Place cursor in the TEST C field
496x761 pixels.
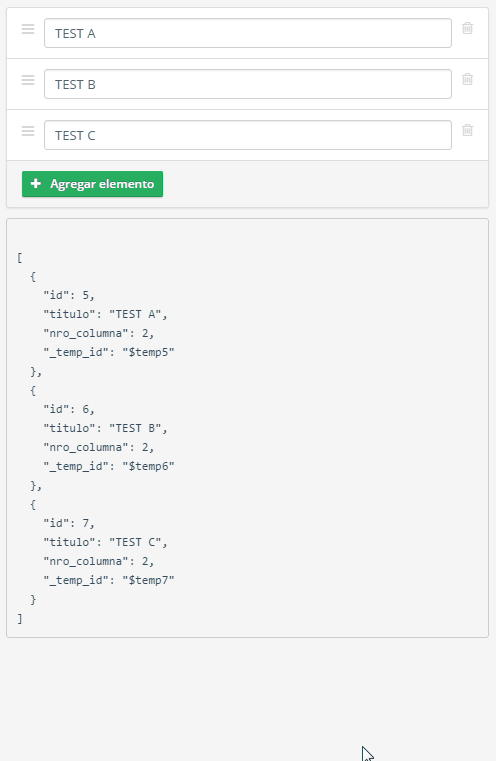coord(248,135)
